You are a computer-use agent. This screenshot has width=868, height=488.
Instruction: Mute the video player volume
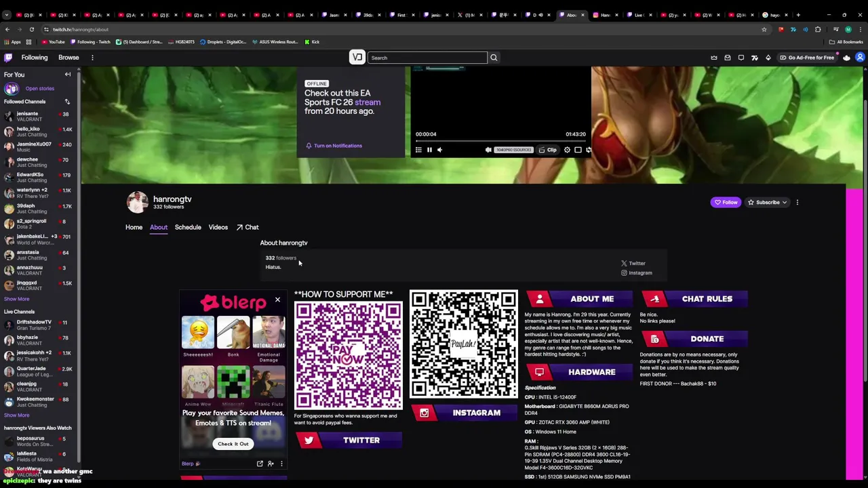439,150
